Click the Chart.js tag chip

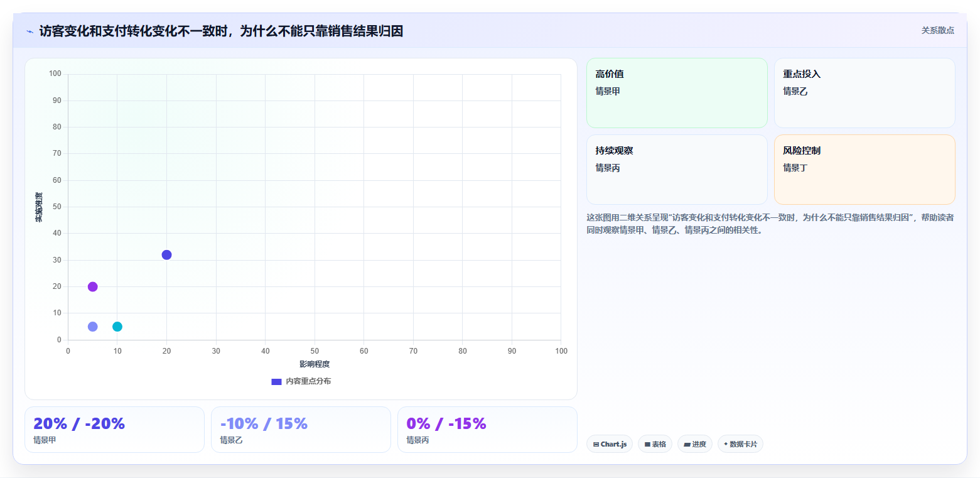click(x=610, y=444)
